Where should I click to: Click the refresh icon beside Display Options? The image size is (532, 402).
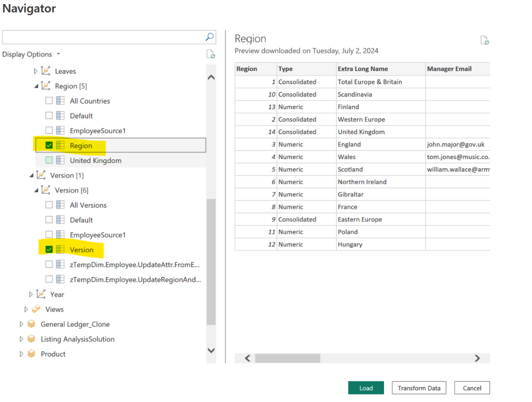pyautogui.click(x=211, y=54)
